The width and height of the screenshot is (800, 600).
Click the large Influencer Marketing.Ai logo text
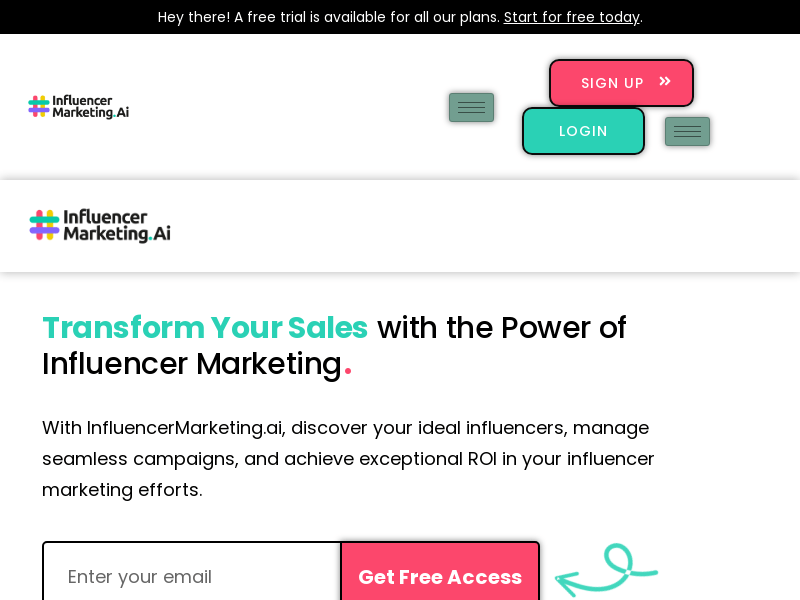click(117, 226)
